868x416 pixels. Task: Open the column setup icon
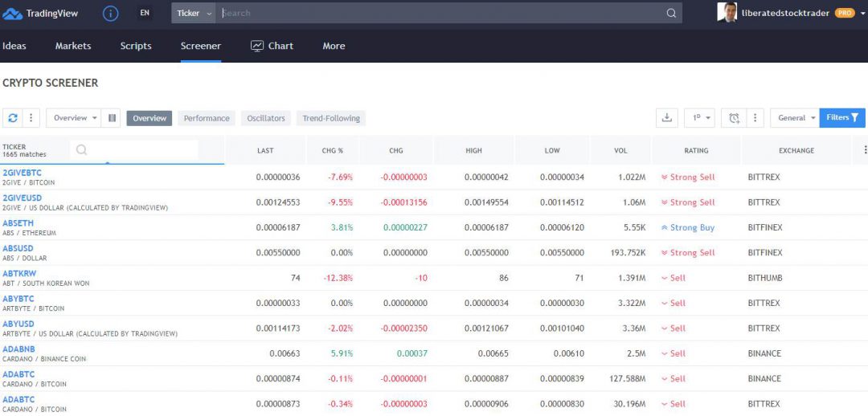click(112, 118)
